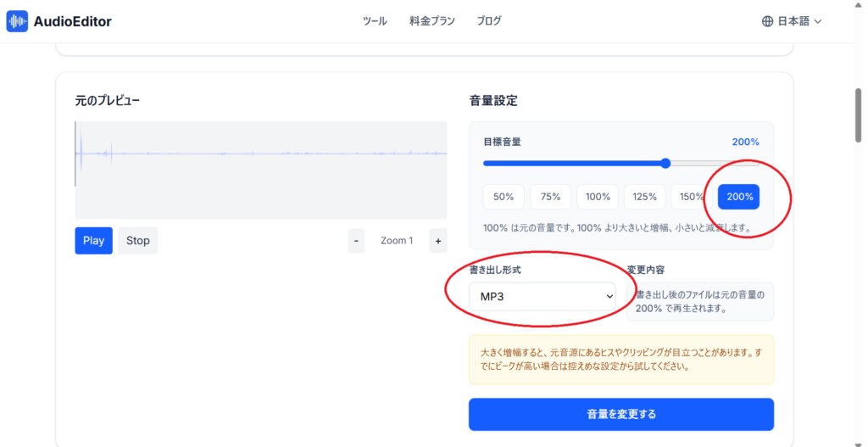
Task: Click the 音量設定 heading
Action: click(x=493, y=101)
